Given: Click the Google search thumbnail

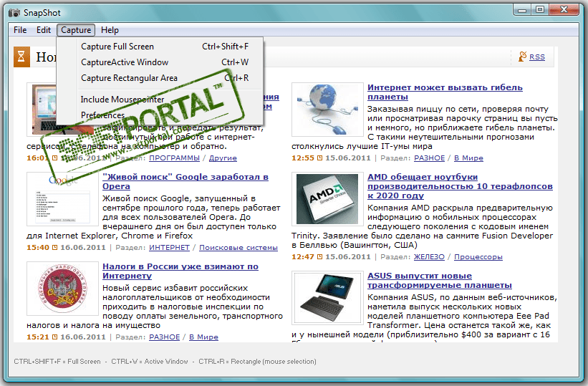Looking at the screenshot, I should [x=62, y=199].
